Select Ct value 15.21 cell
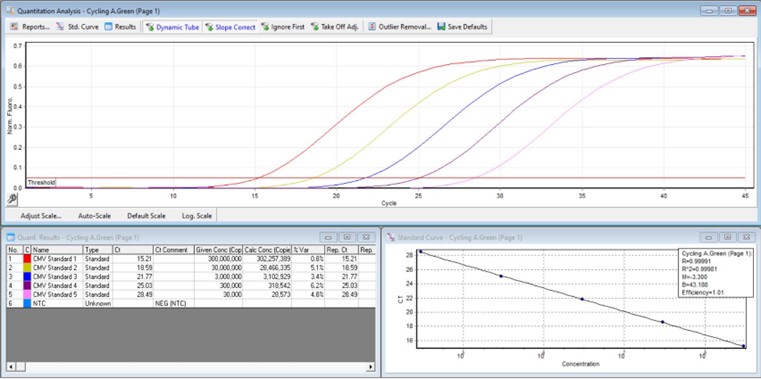The height and width of the screenshot is (379, 761). point(132,259)
